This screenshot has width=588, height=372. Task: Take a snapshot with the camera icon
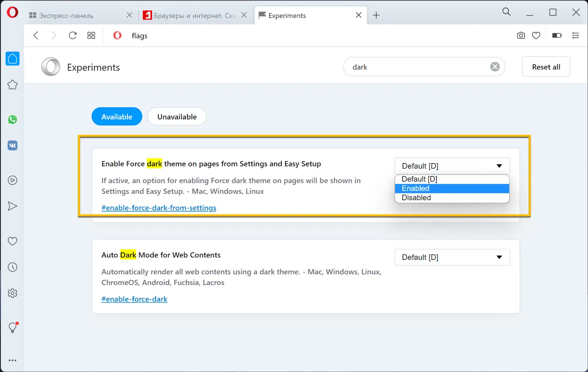[521, 36]
